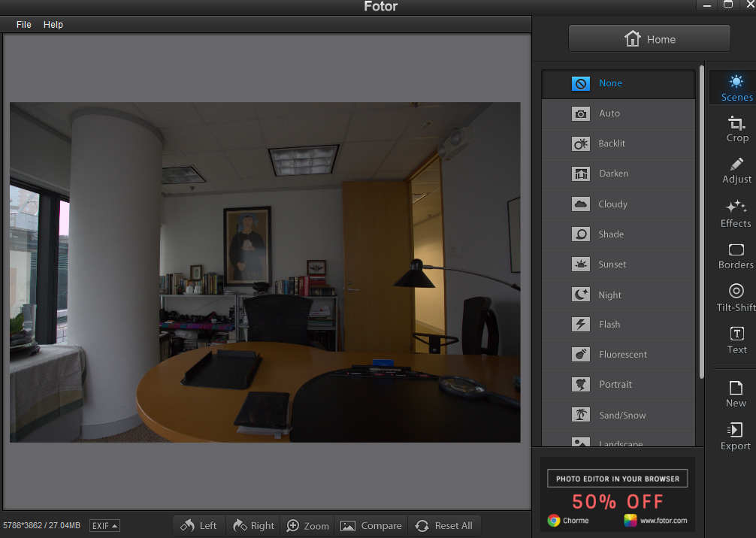756x538 pixels.
Task: Click the office photo in the canvas
Action: click(x=265, y=272)
